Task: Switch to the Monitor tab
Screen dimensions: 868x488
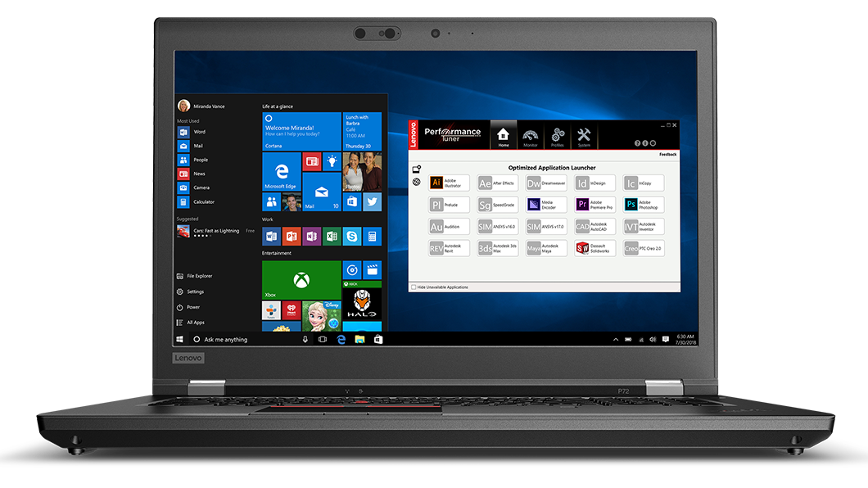Action: coord(530,136)
